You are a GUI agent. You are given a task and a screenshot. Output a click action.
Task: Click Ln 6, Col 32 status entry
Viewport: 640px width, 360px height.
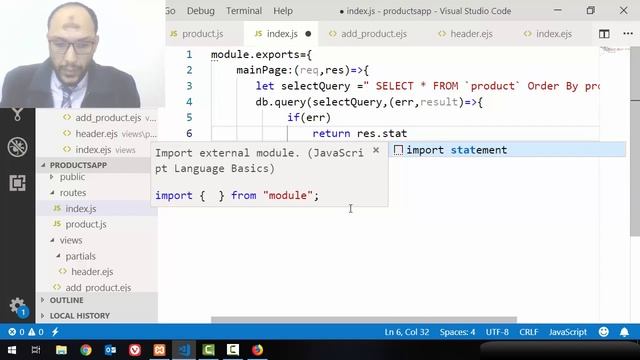(x=407, y=332)
